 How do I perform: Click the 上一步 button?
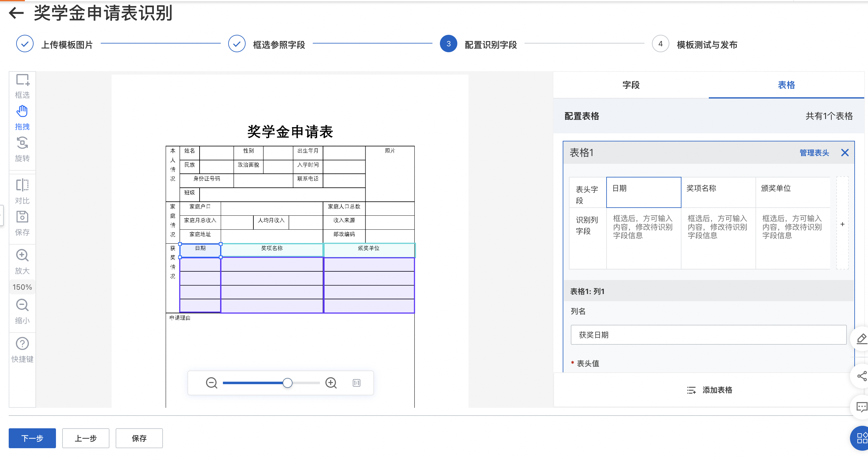click(x=85, y=438)
